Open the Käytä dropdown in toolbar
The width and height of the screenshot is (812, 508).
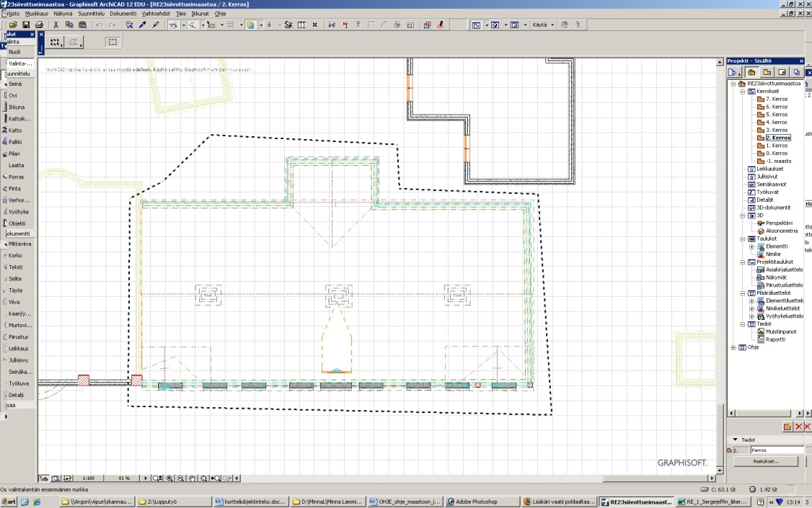[543, 24]
